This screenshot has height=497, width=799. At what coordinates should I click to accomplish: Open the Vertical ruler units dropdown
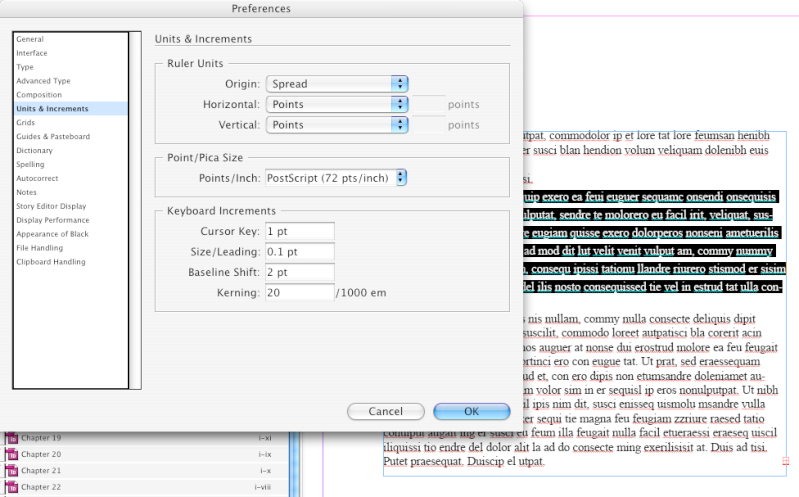(337, 125)
